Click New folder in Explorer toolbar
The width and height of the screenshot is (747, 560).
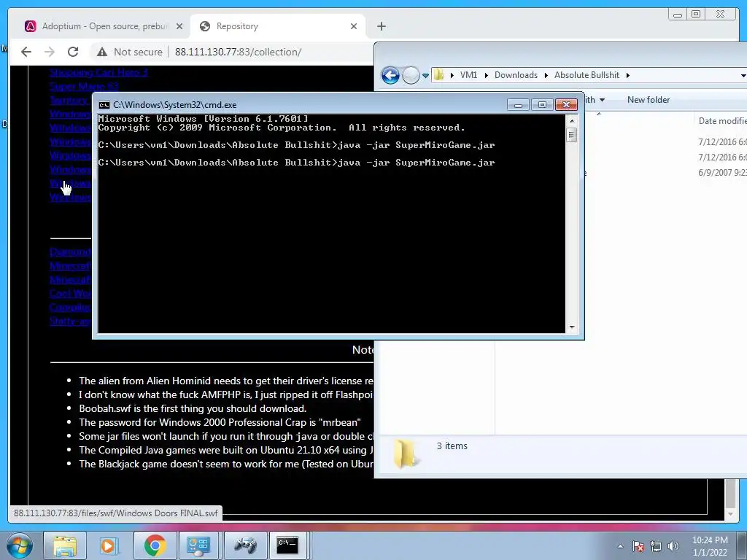tap(649, 99)
